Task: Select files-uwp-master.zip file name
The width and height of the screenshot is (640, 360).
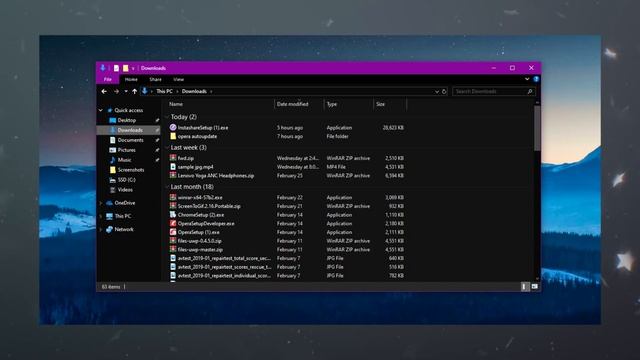Action: pos(200,249)
